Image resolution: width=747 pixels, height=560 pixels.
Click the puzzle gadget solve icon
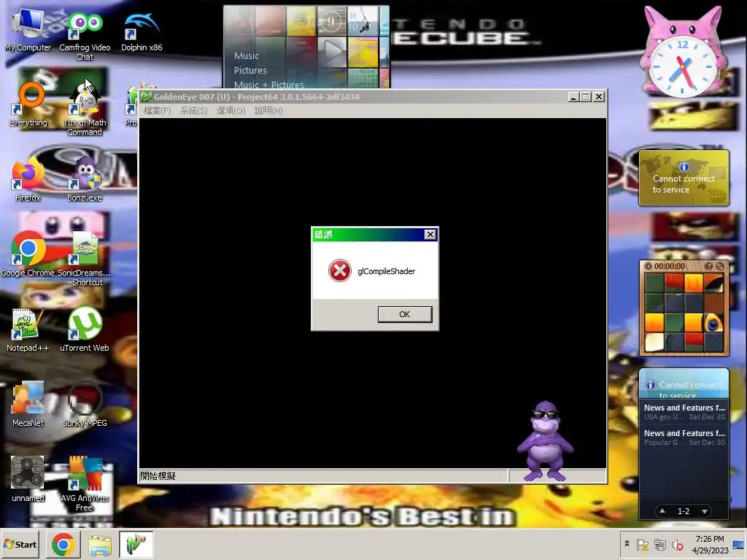pyautogui.click(x=720, y=266)
